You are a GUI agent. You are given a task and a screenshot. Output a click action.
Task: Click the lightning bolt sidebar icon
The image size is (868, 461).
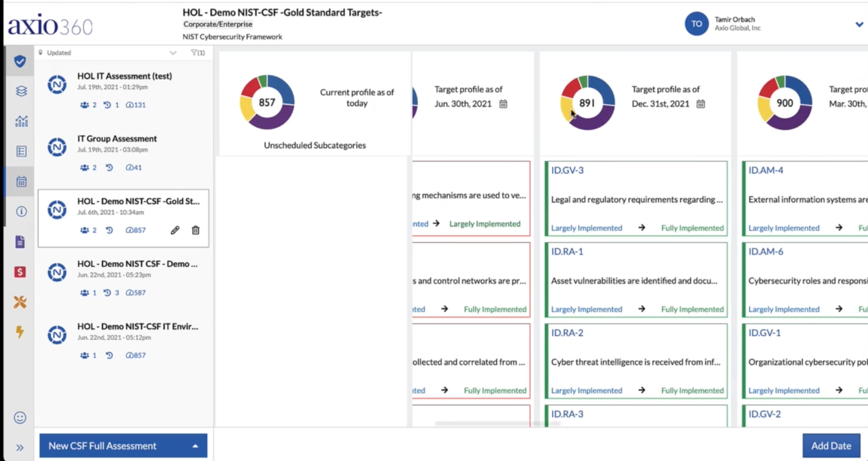click(x=20, y=332)
